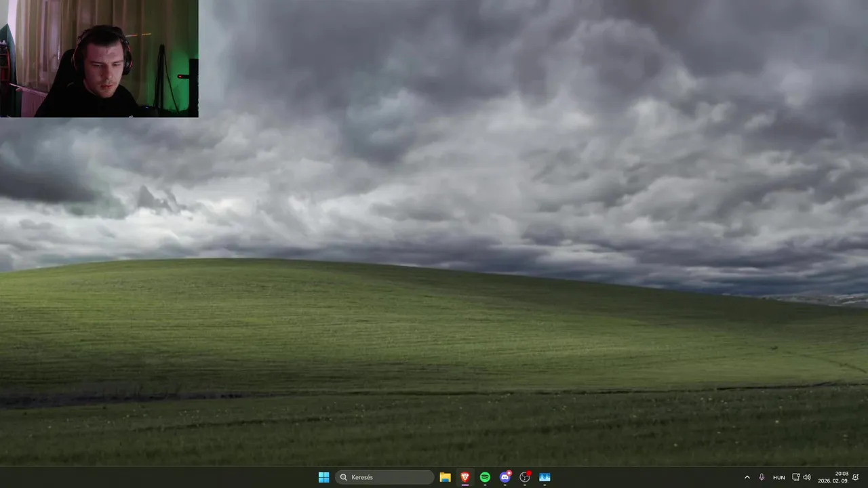Open File Explorer from the taskbar
868x488 pixels.
(x=445, y=477)
